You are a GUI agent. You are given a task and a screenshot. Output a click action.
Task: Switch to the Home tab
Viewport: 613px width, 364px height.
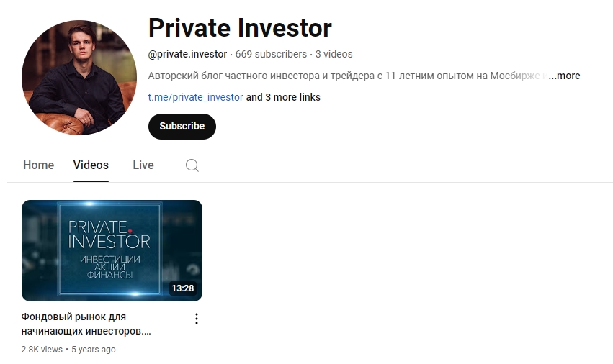pos(38,165)
